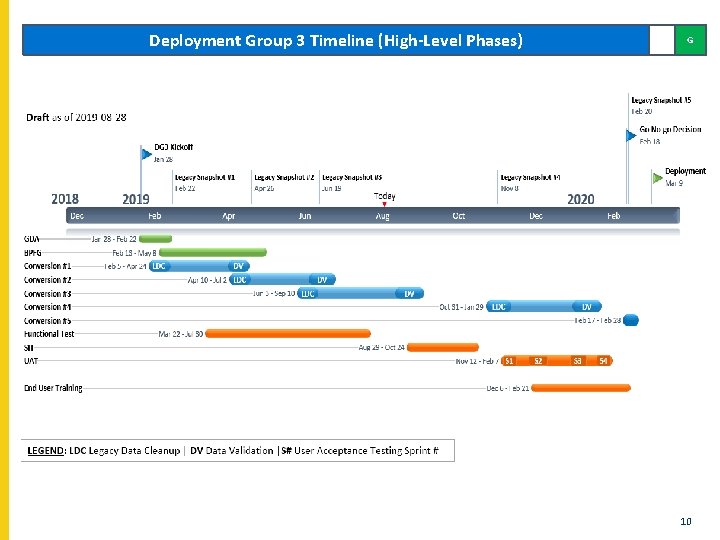Click the Mar 9 deployment date
Image resolution: width=720 pixels, height=540 pixels.
click(x=674, y=183)
